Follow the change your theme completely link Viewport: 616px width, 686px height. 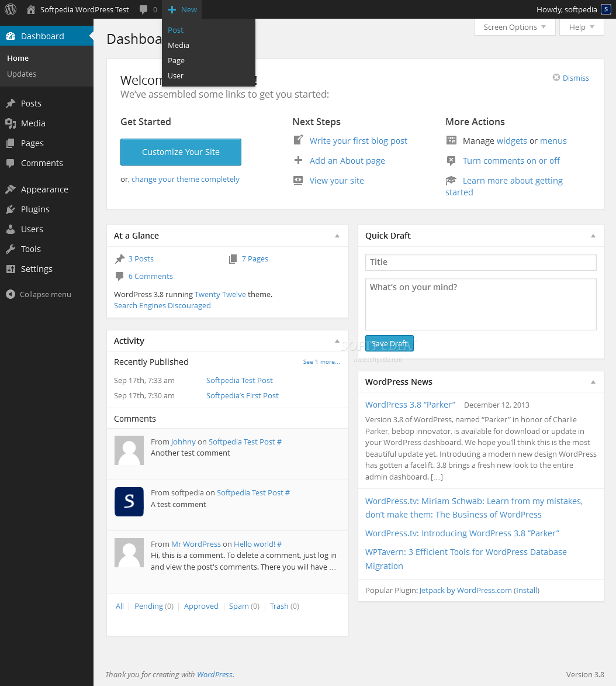[185, 180]
